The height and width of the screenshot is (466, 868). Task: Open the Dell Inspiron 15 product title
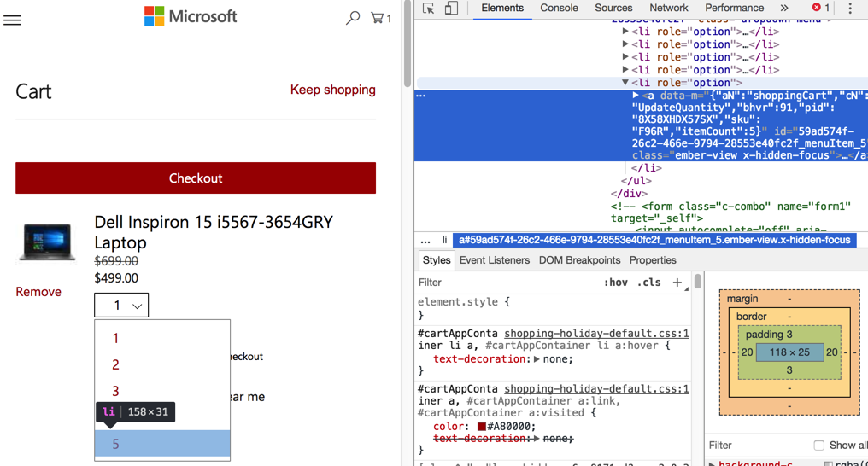pyautogui.click(x=214, y=232)
